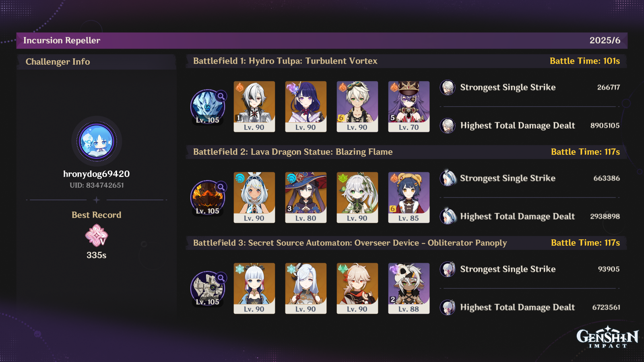Inspect the Secret Source Automaton boss icon
The height and width of the screenshot is (362, 644).
pyautogui.click(x=208, y=288)
